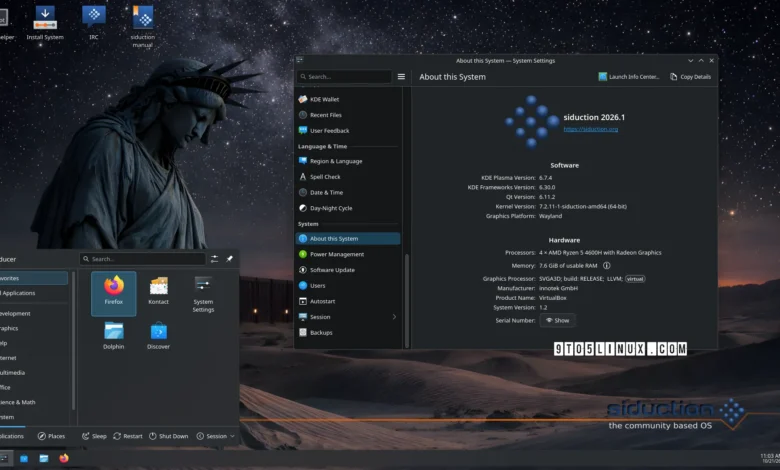This screenshot has width=780, height=470.
Task: Open the System Settings hamburger menu
Action: [401, 77]
